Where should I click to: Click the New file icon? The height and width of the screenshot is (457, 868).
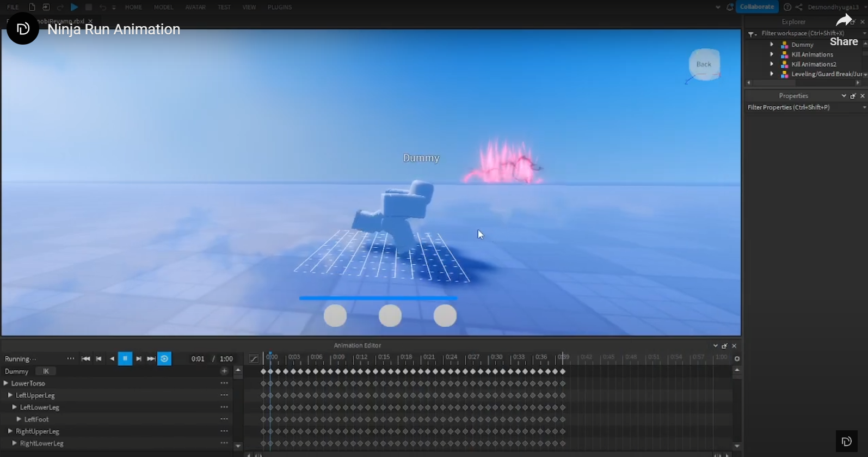32,7
